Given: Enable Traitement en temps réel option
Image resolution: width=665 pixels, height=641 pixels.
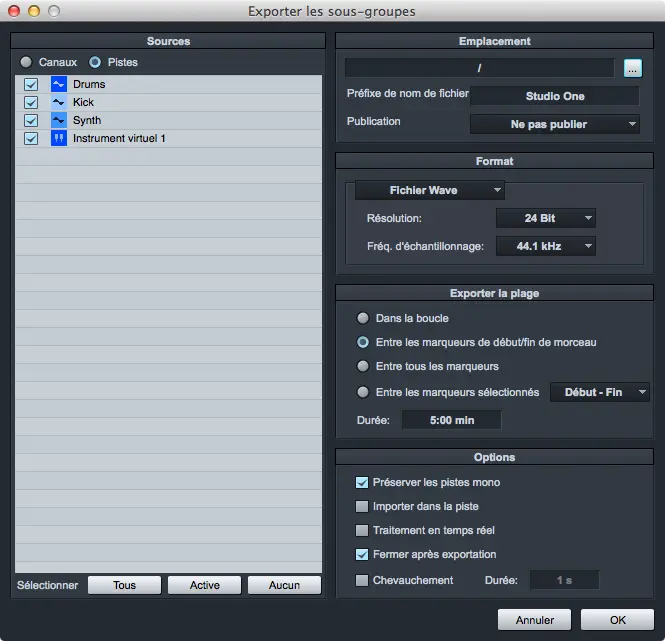Looking at the screenshot, I should coord(362,530).
